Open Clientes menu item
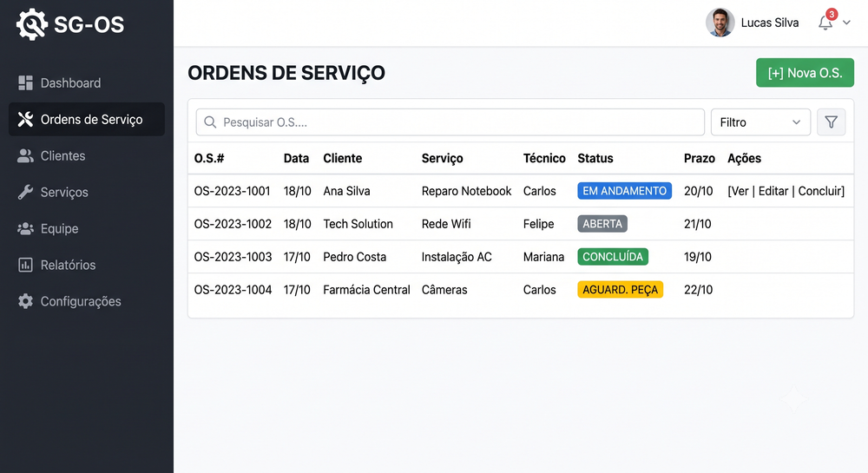The height and width of the screenshot is (473, 868). tap(87, 156)
